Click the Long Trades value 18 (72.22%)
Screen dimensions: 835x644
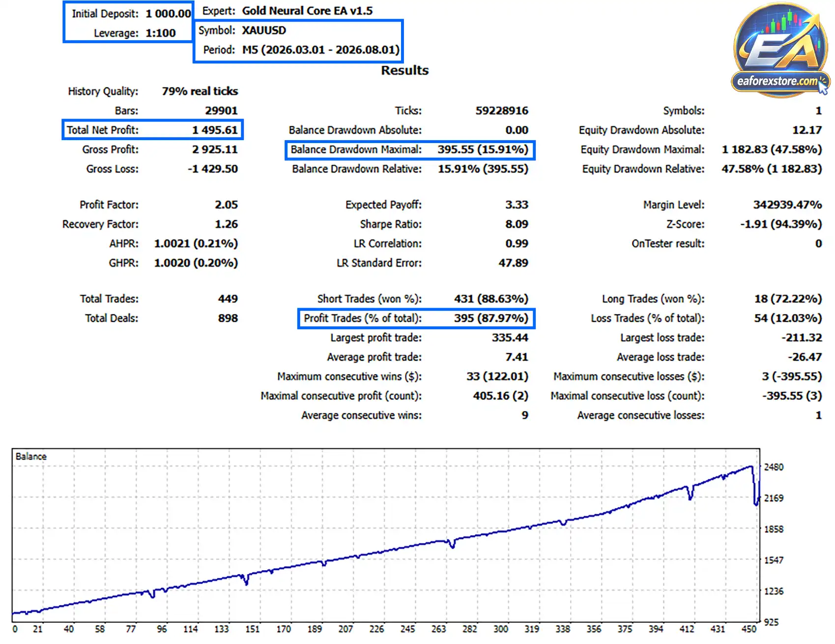[788, 299]
